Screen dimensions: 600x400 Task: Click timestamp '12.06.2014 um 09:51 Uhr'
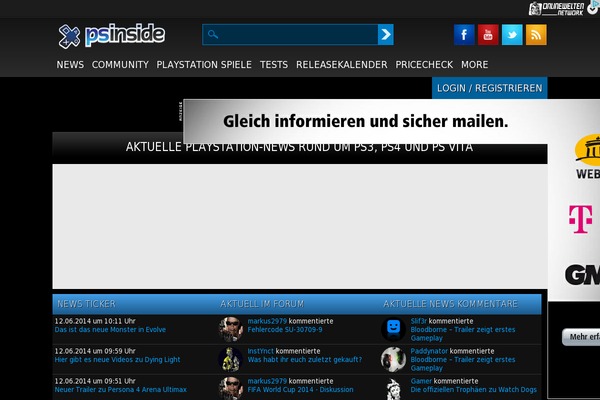click(x=95, y=381)
